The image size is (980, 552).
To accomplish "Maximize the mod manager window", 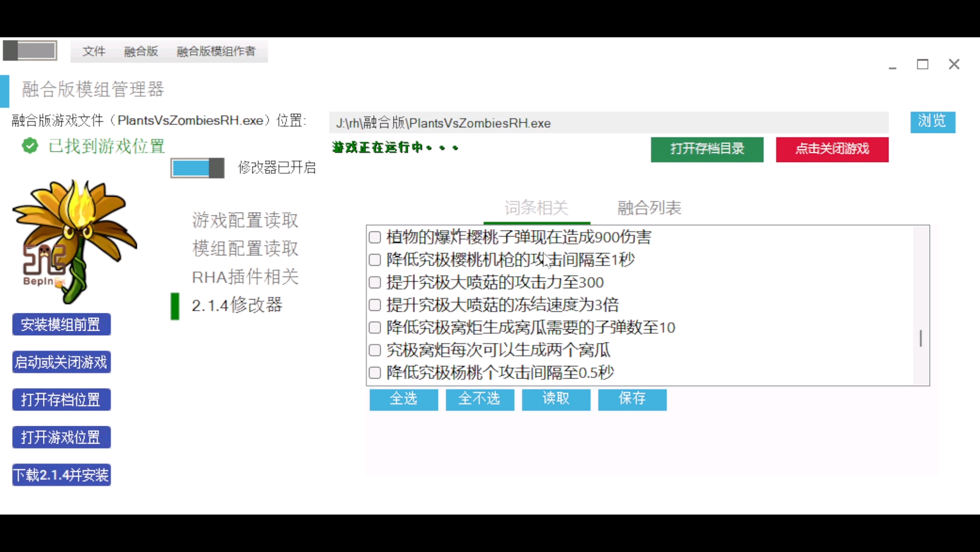I will click(x=923, y=64).
